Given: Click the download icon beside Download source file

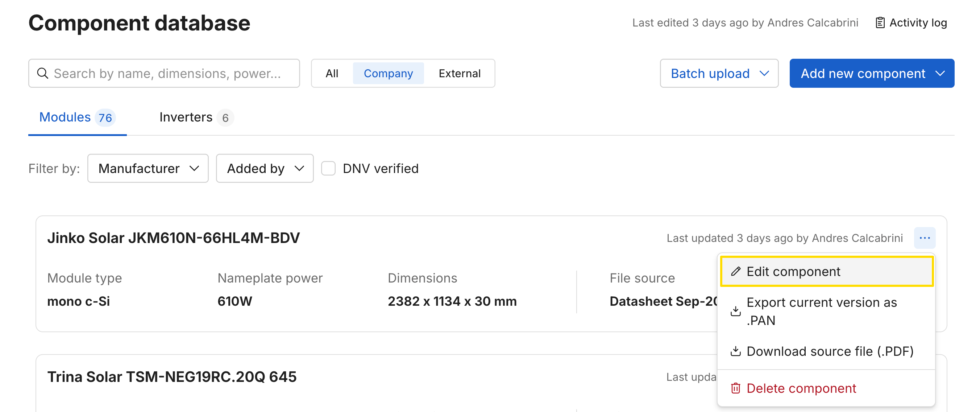Looking at the screenshot, I should click(735, 351).
